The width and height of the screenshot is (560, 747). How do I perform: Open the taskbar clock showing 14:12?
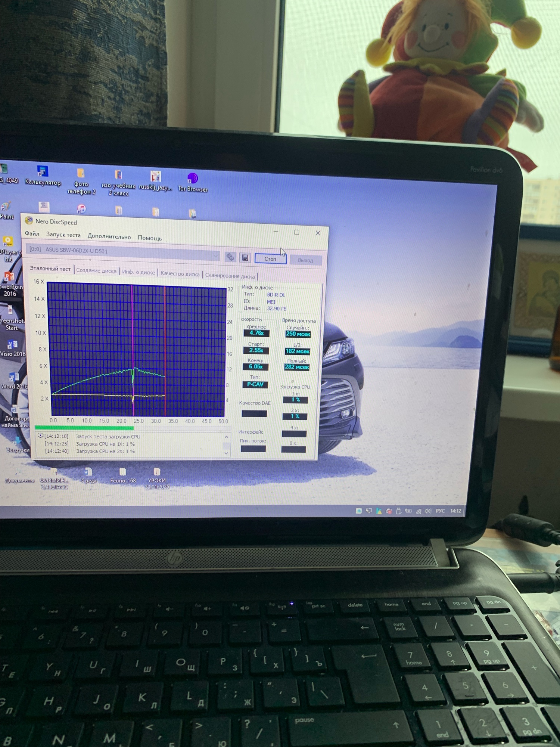point(456,511)
